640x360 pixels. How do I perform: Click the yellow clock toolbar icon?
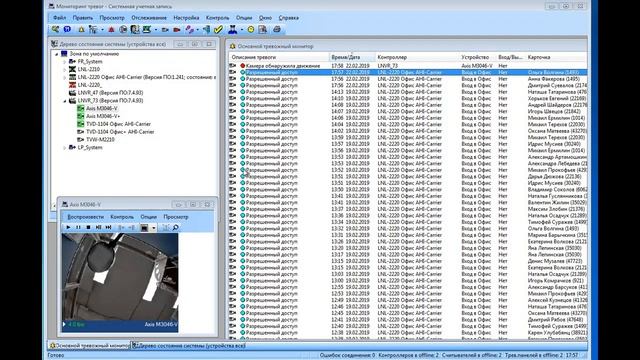[251, 29]
